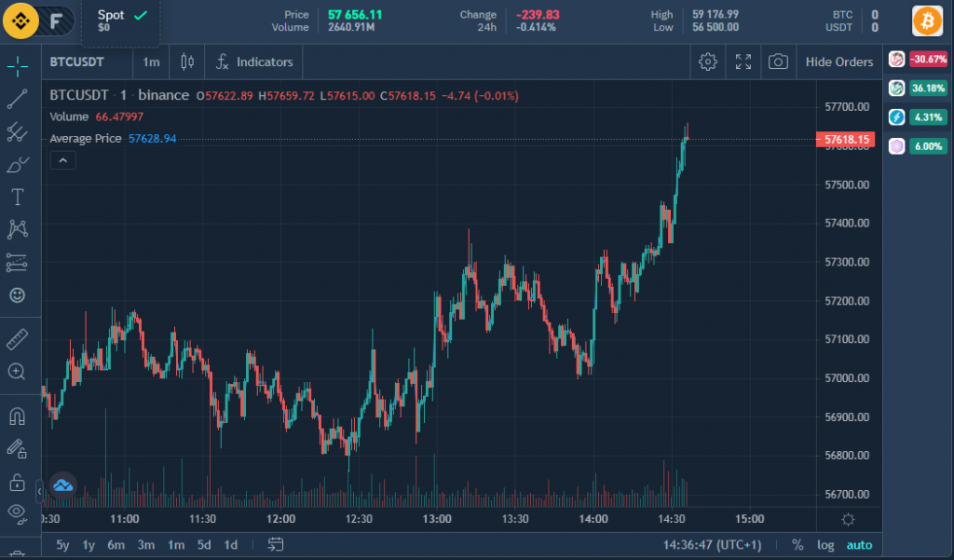
Task: Select the trend line drawing tool
Action: point(19,100)
